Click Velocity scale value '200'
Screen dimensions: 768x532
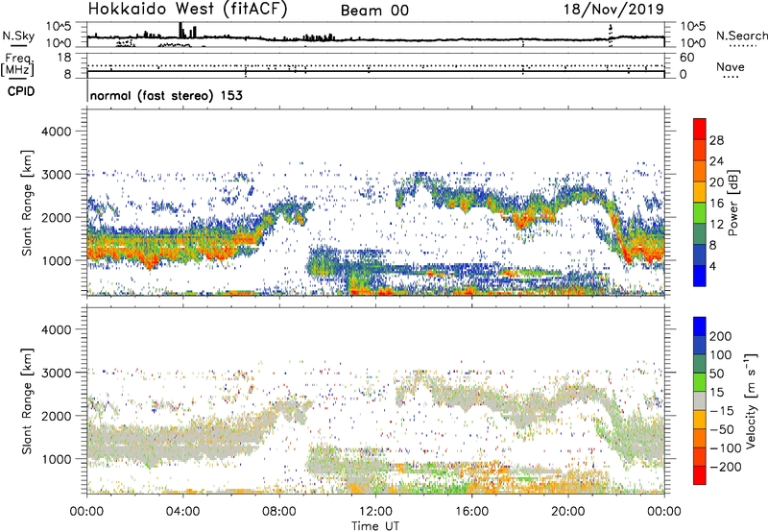[721, 336]
